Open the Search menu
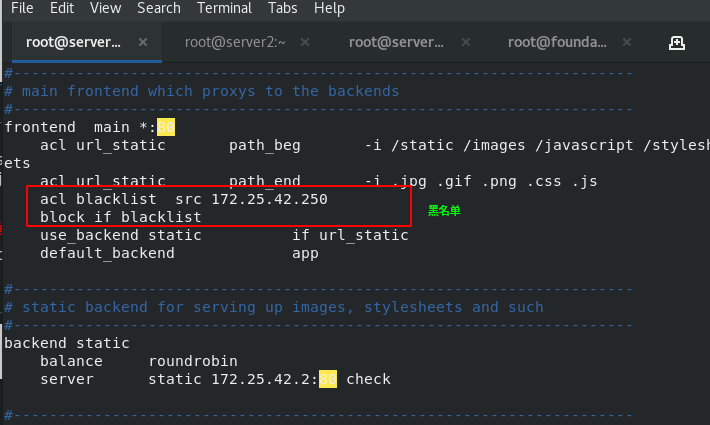710x425 pixels. 159,8
